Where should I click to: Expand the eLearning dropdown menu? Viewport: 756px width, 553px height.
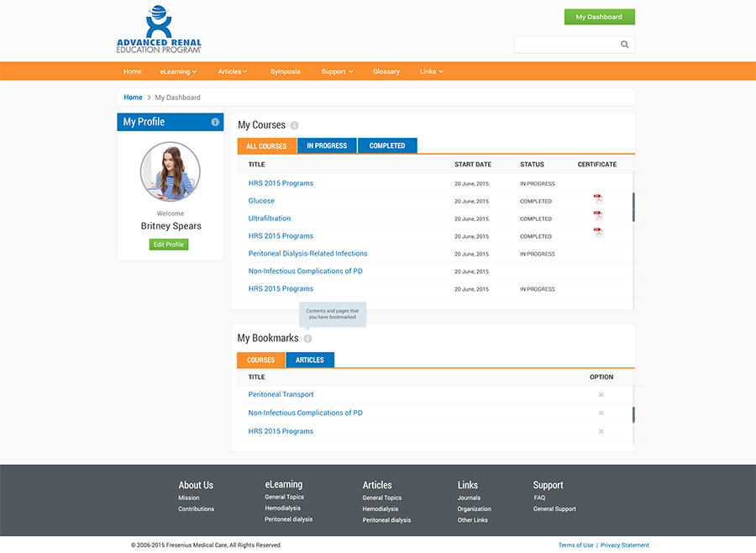point(178,71)
